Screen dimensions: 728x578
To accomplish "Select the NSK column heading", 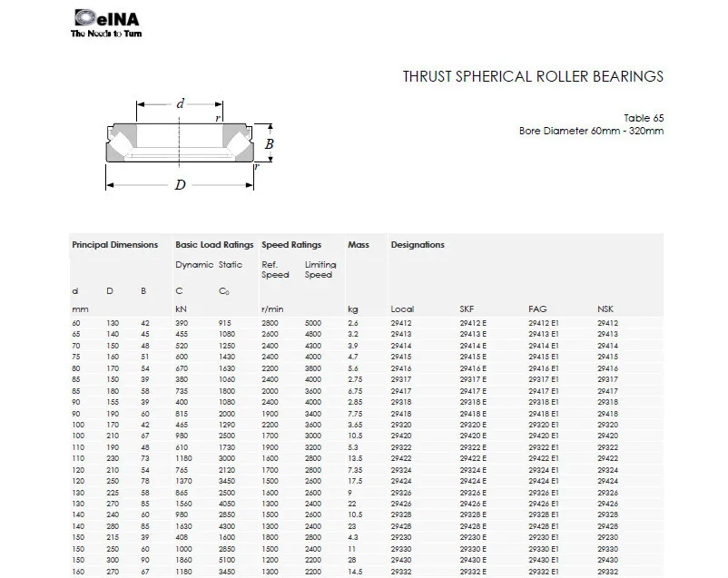I will pyautogui.click(x=605, y=309).
